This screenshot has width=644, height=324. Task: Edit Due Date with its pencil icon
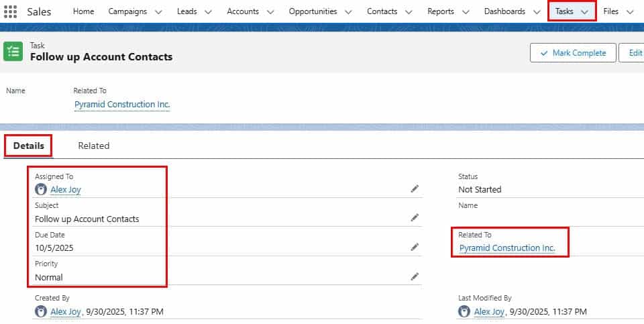pyautogui.click(x=415, y=247)
